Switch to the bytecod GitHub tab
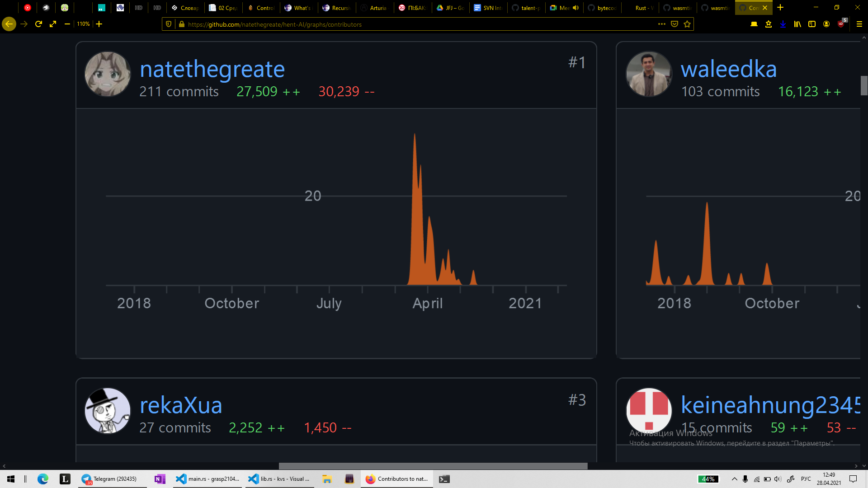This screenshot has height=488, width=868. click(x=602, y=8)
